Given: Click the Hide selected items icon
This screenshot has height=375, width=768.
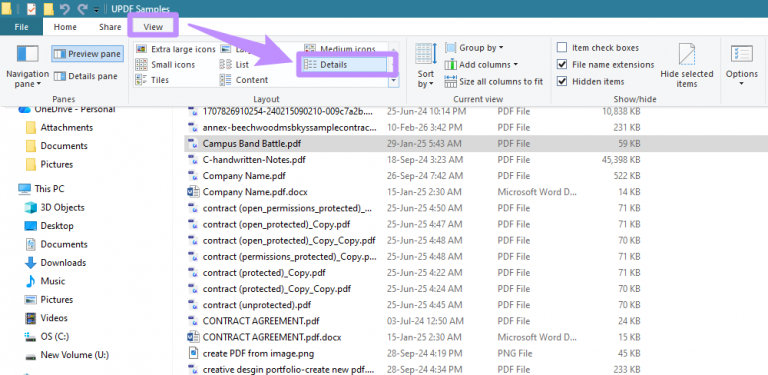Looking at the screenshot, I should [687, 54].
